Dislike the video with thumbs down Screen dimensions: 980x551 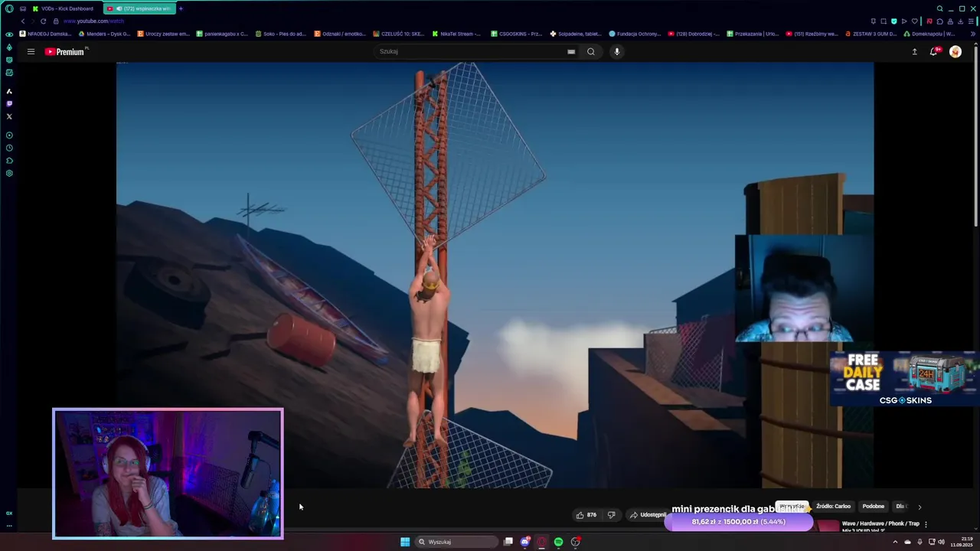611,515
